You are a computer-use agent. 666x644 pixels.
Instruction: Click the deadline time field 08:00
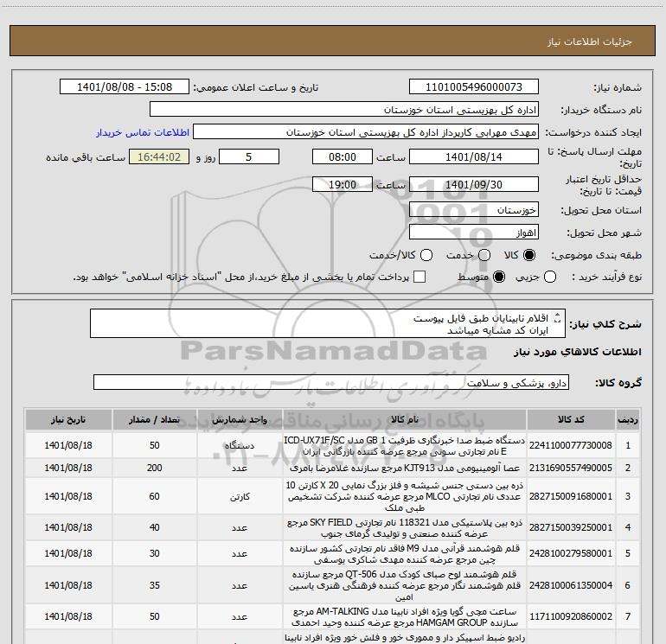[x=343, y=156]
